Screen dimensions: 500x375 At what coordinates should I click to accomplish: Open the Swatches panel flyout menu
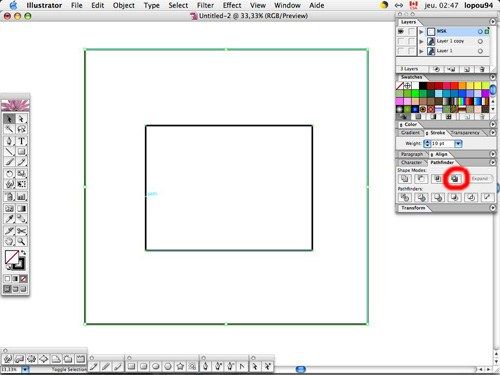[x=493, y=77]
